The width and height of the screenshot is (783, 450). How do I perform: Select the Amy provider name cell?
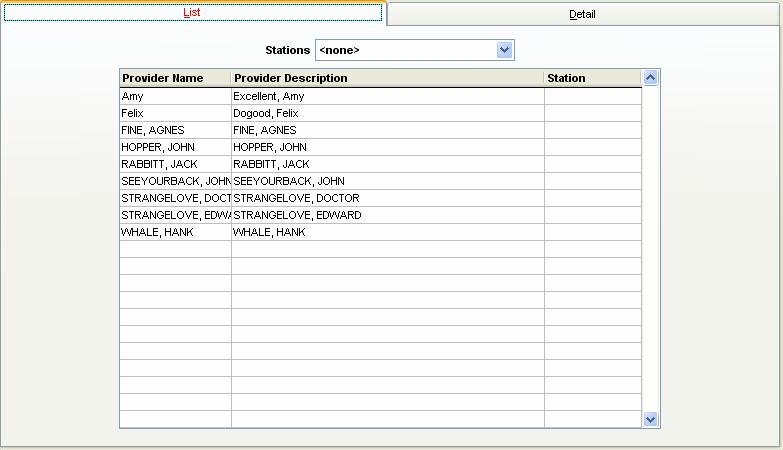[175, 96]
